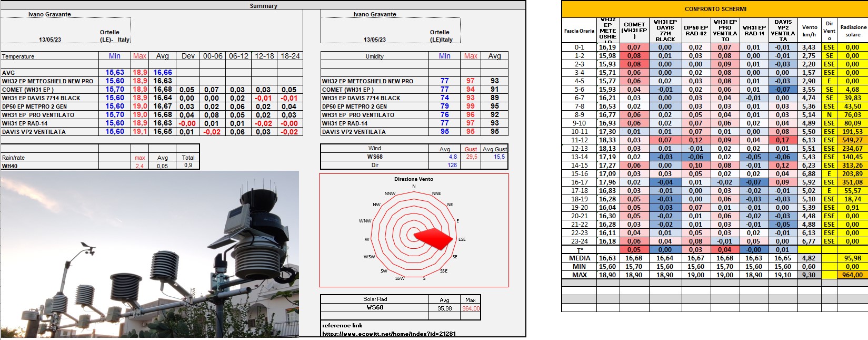Click the 23-24 hour row label
Viewport: 868px width, 340px height.
pyautogui.click(x=579, y=241)
